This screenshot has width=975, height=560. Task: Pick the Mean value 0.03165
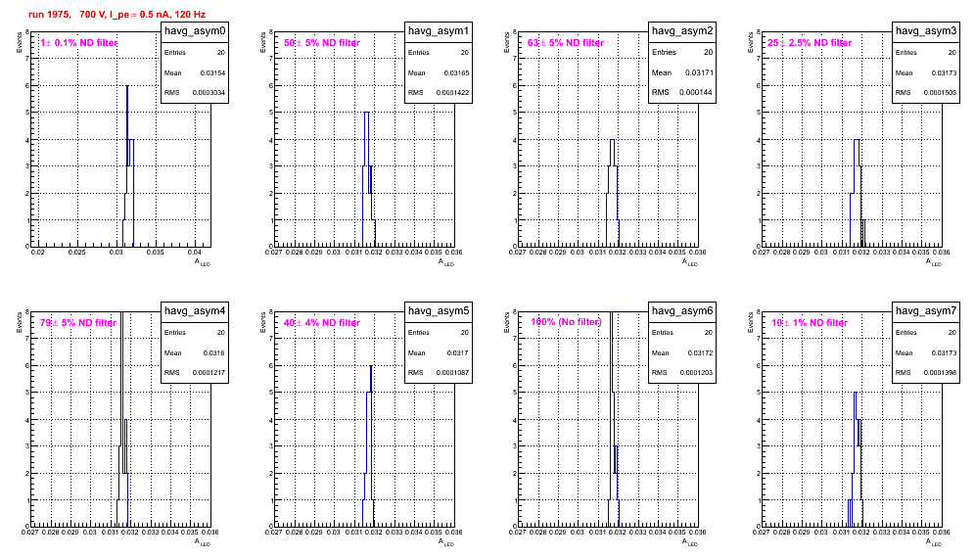click(x=456, y=72)
